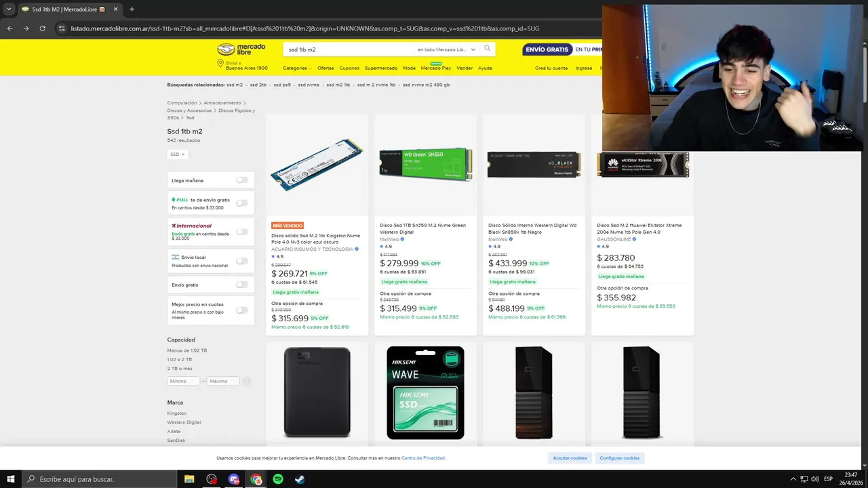Click the Mercado Libre logo

[241, 49]
